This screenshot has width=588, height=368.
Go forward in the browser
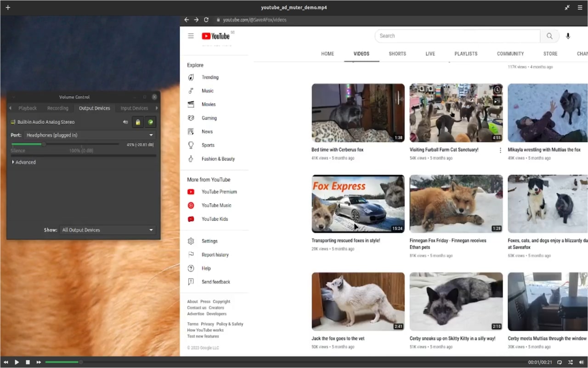(196, 20)
